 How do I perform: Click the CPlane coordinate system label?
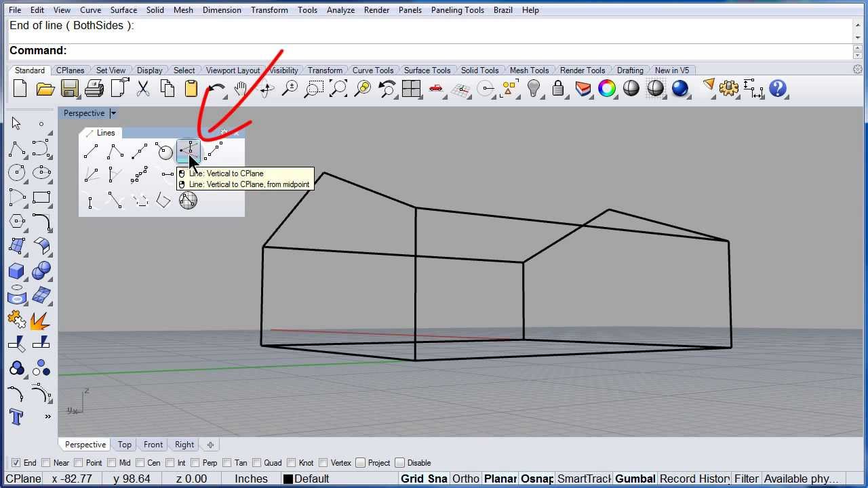click(24, 479)
